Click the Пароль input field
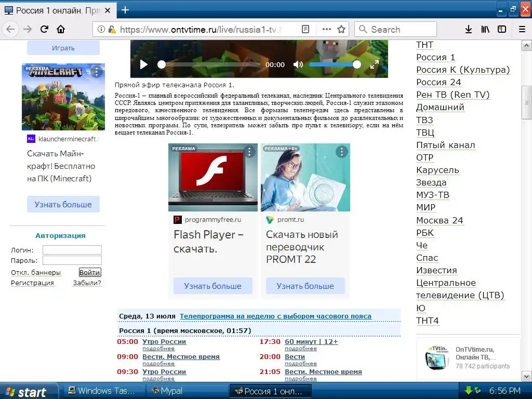Viewport: 532px width, 399px height. tap(72, 261)
